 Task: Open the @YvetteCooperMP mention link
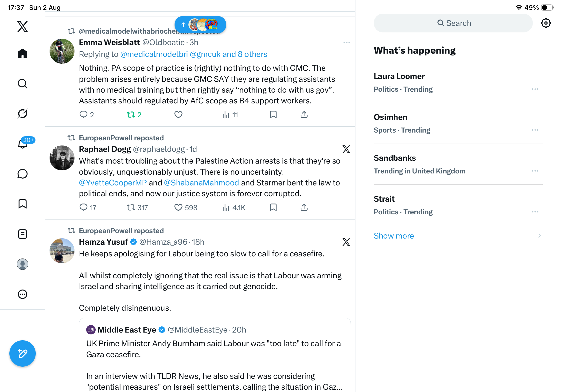113,183
